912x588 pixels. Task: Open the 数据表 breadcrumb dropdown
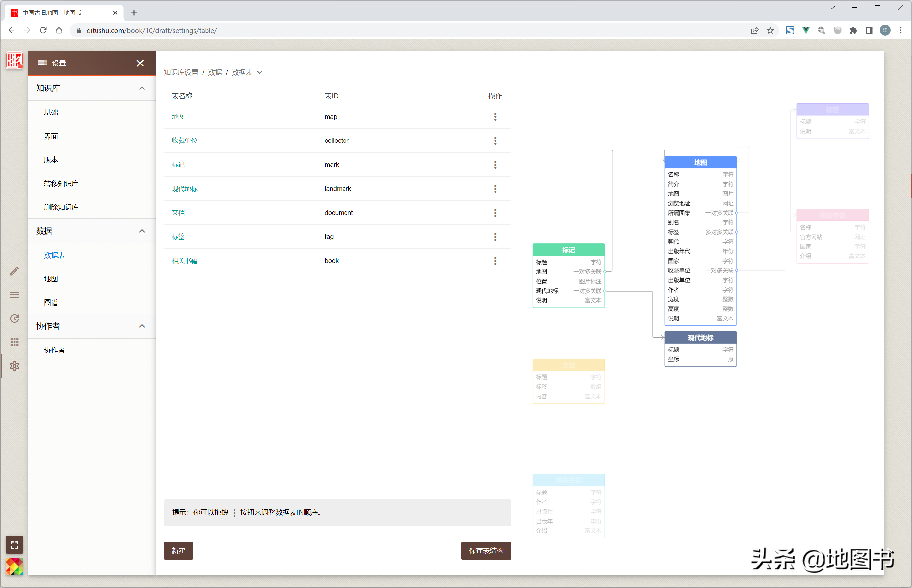click(260, 72)
